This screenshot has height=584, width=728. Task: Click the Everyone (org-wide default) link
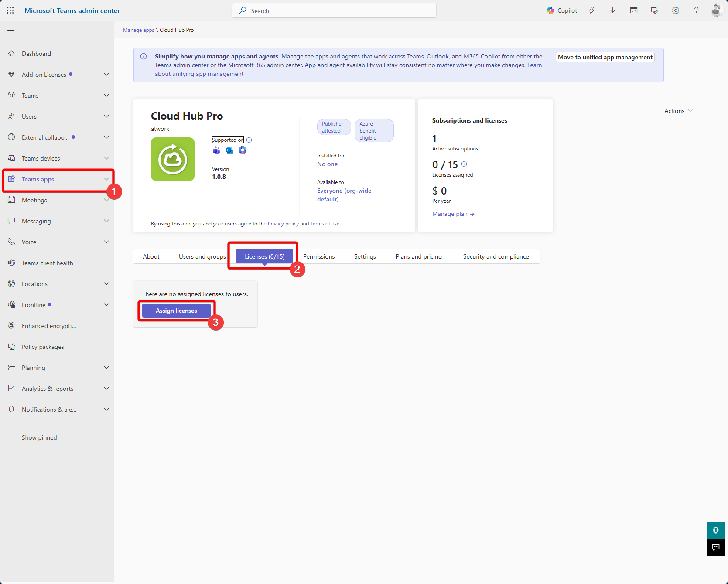tap(344, 195)
